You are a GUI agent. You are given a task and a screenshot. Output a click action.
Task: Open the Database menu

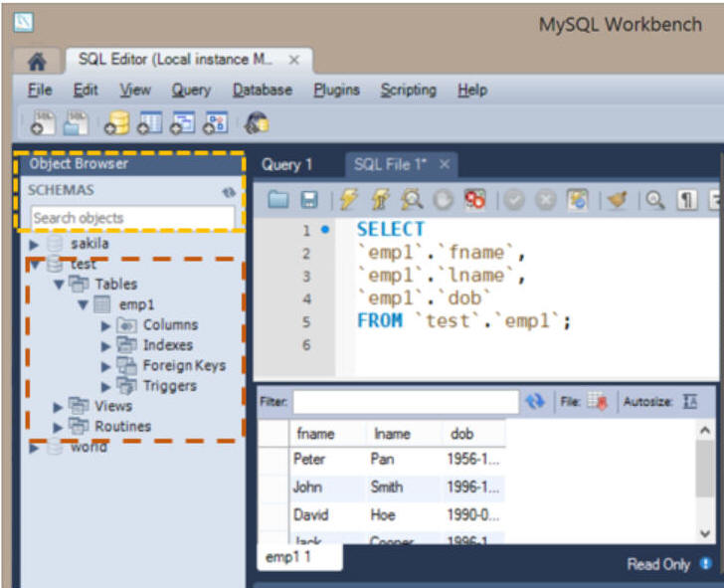point(263,90)
